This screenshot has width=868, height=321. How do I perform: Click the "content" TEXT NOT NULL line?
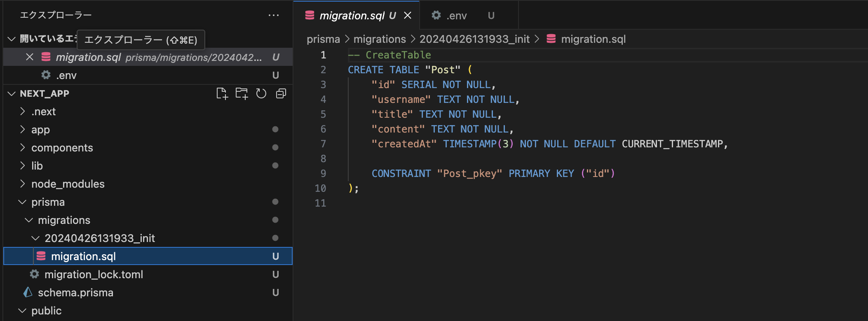click(x=442, y=129)
